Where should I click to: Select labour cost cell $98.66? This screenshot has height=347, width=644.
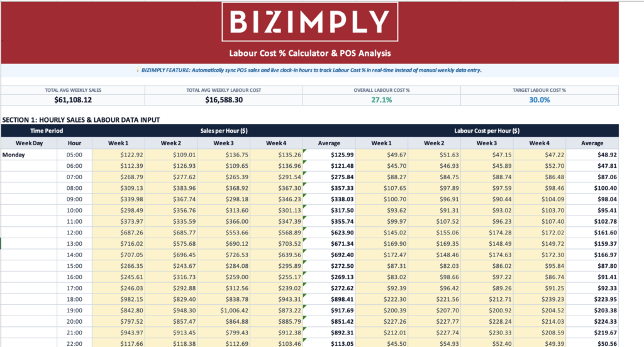click(434, 277)
